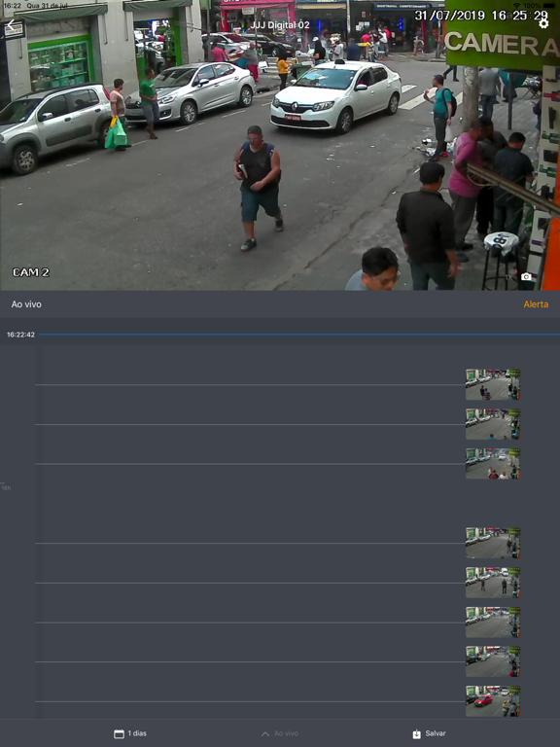The width and height of the screenshot is (560, 747).
Task: Open the first event thumbnail in the list
Action: coord(493,384)
